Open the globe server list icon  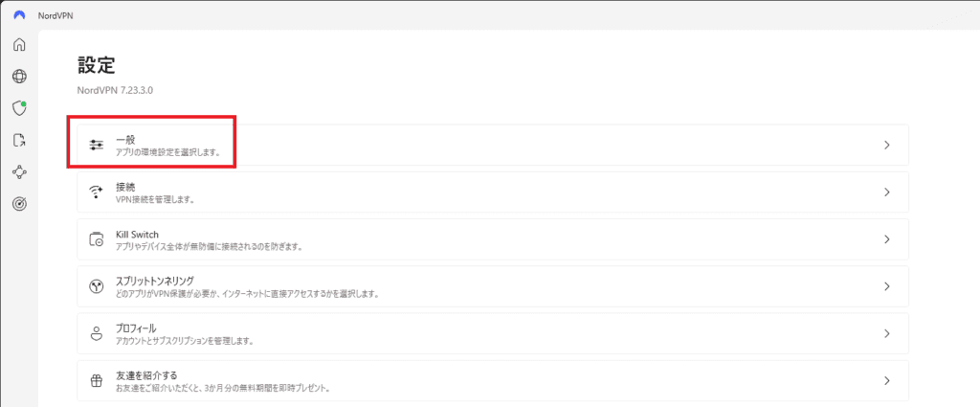[x=19, y=77]
